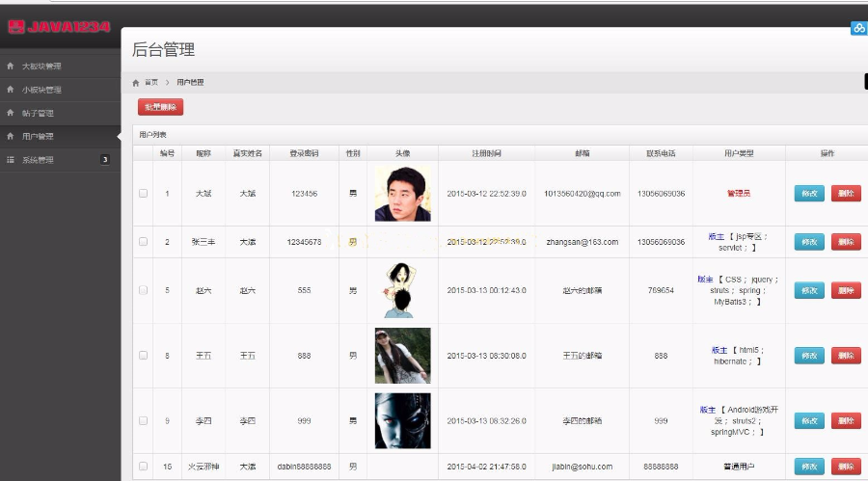The height and width of the screenshot is (481, 868).
Task: Click blue cloud icon at top right
Action: coord(858,28)
